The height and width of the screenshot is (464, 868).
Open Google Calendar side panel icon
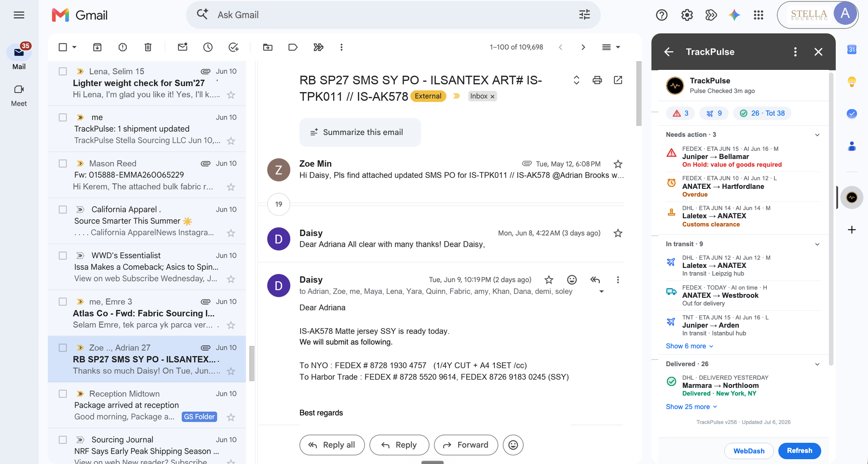pos(852,49)
